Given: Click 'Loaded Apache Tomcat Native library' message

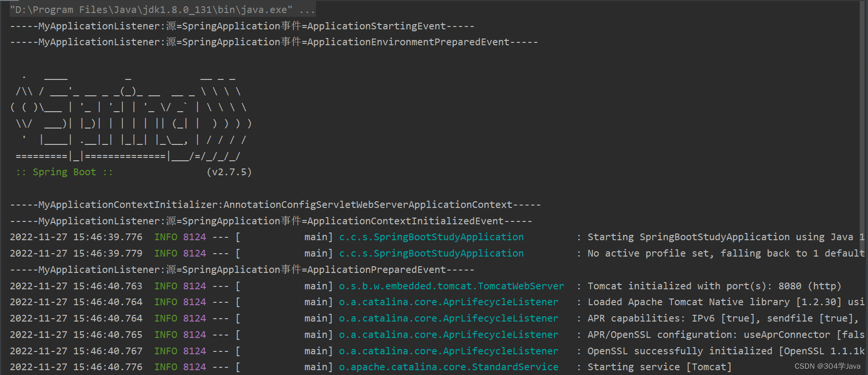Looking at the screenshot, I should coord(726,302).
